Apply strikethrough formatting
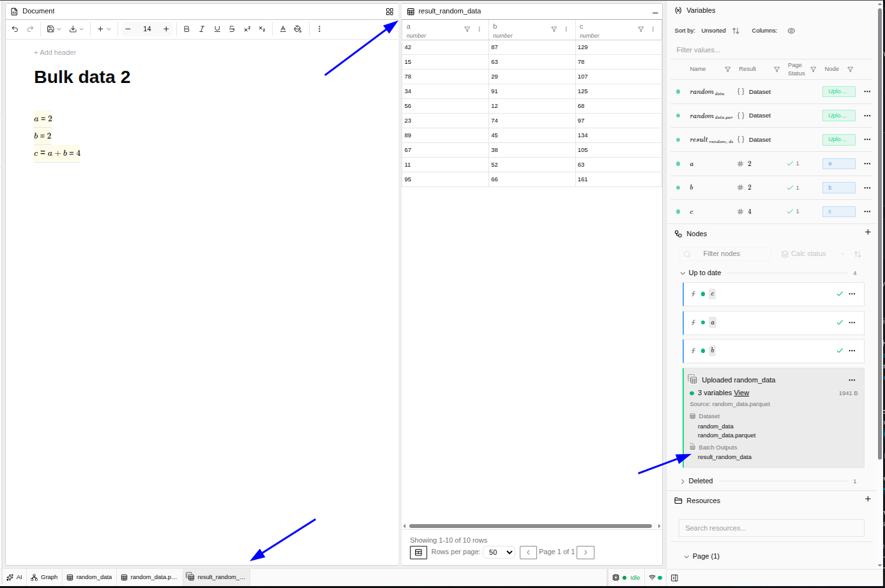Screen dimensions: 885x588 pos(232,29)
